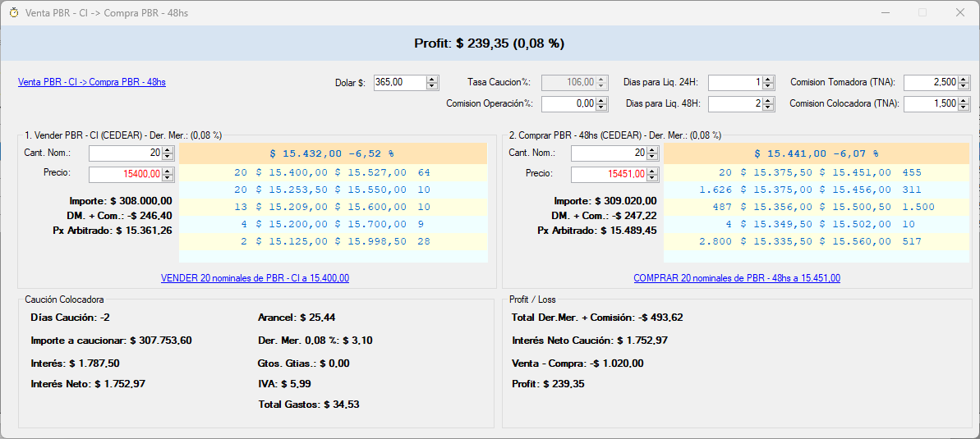Screen dimensions: 980x439
Task: Increase the sell Precio 15400,00 with up arrow
Action: click(168, 171)
